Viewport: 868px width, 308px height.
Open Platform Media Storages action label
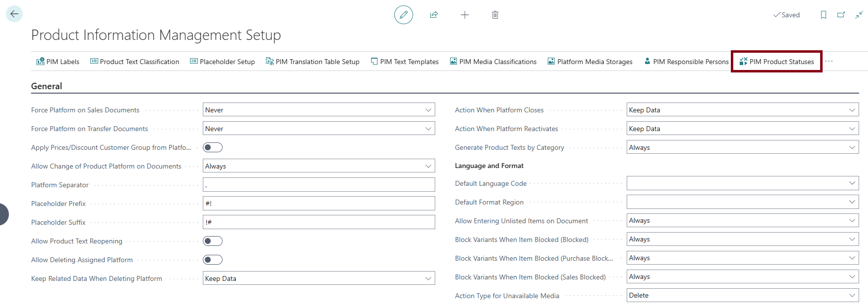[595, 62]
